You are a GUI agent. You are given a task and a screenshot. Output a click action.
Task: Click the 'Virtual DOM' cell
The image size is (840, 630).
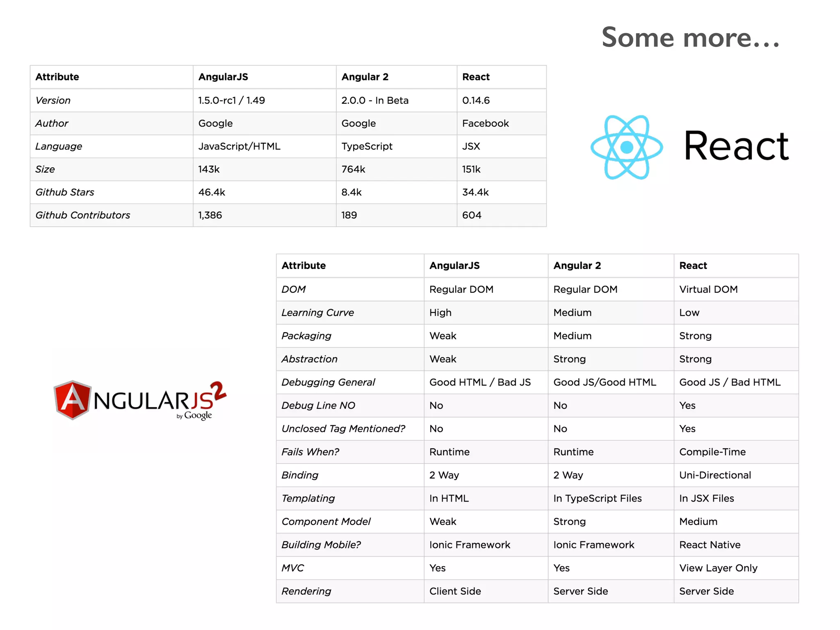708,289
